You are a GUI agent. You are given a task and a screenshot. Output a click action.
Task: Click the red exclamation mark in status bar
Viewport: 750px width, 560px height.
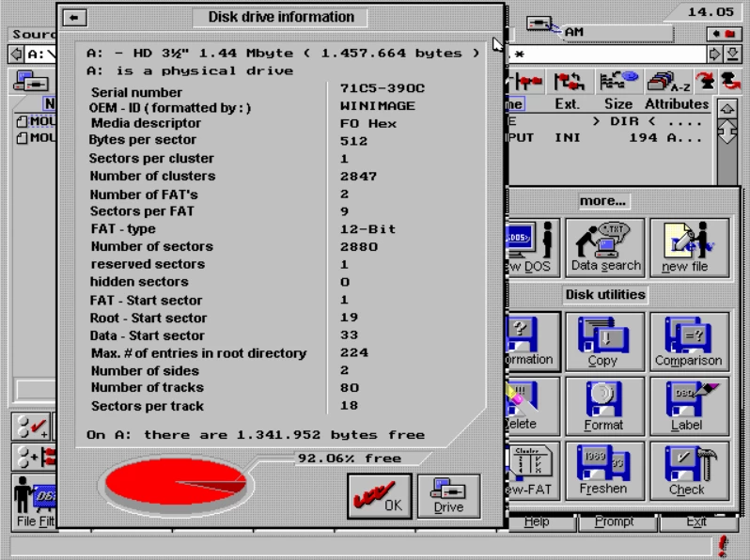tap(723, 546)
